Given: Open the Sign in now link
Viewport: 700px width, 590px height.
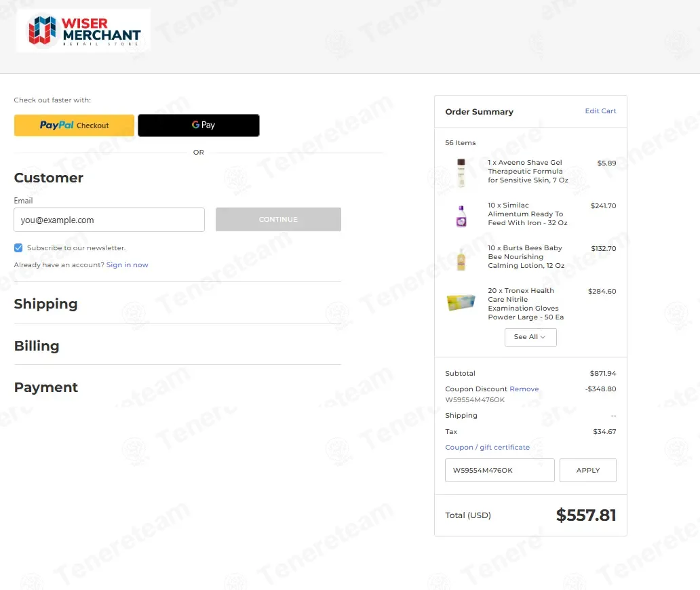Looking at the screenshot, I should click(x=128, y=264).
